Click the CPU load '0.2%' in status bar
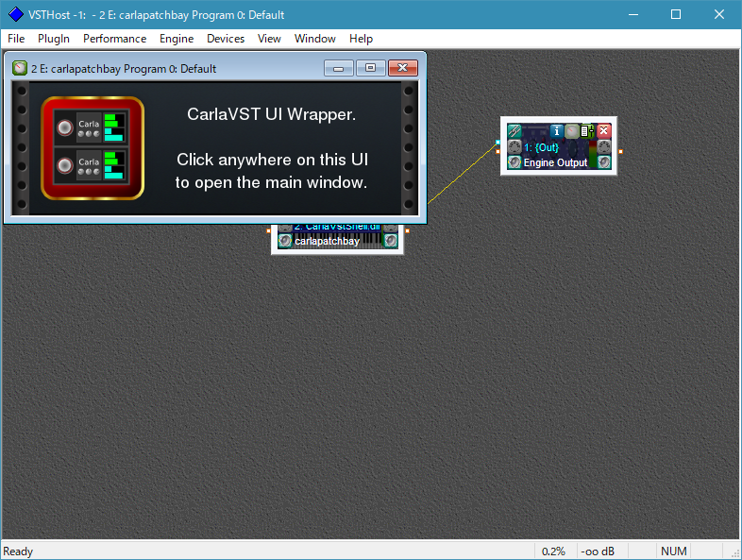The width and height of the screenshot is (742, 560). (x=553, y=552)
